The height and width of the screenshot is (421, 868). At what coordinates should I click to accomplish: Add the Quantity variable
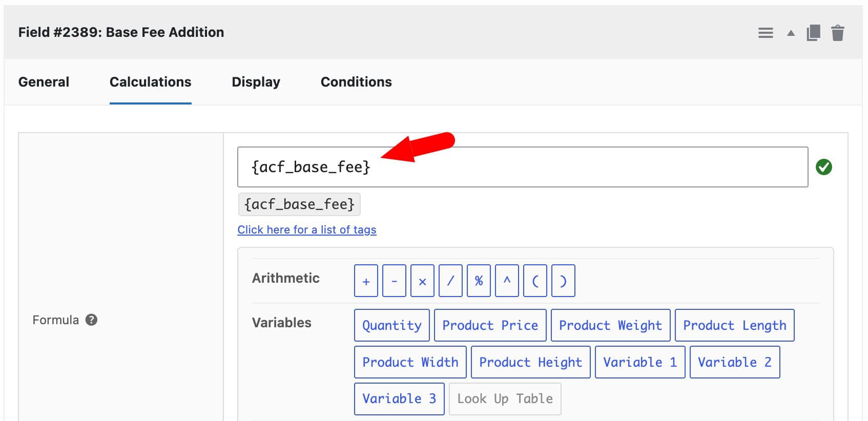(x=392, y=325)
